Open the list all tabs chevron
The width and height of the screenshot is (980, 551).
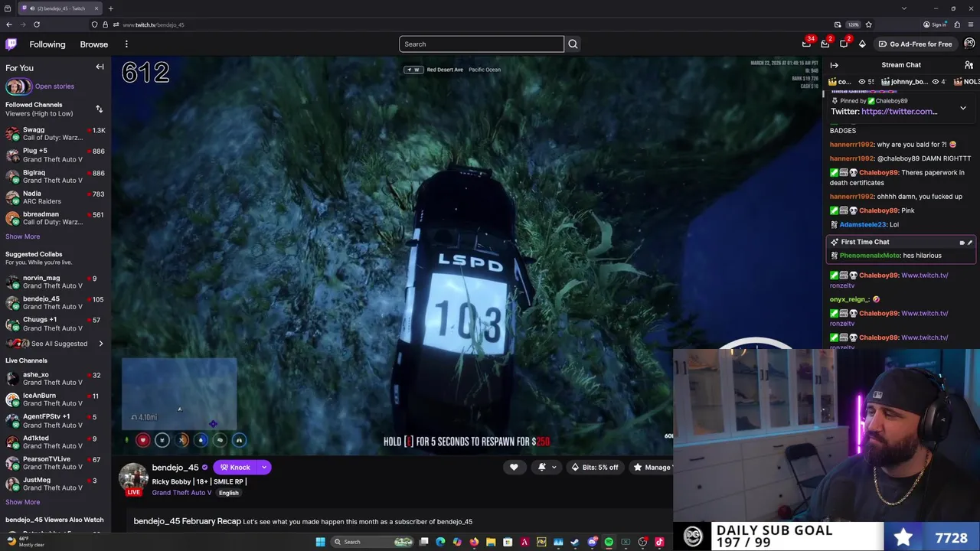[x=904, y=8]
